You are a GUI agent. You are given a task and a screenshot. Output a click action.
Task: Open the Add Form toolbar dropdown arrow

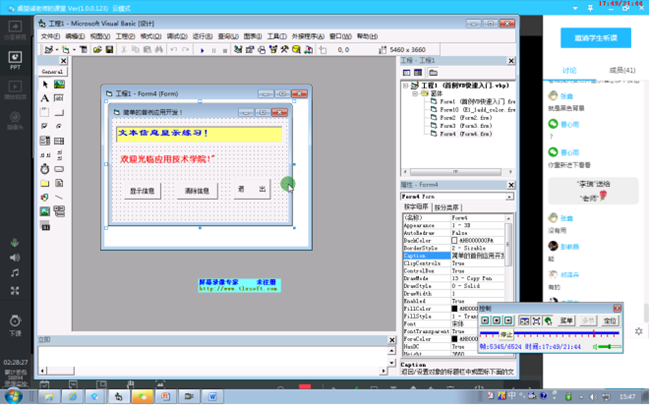pos(74,50)
